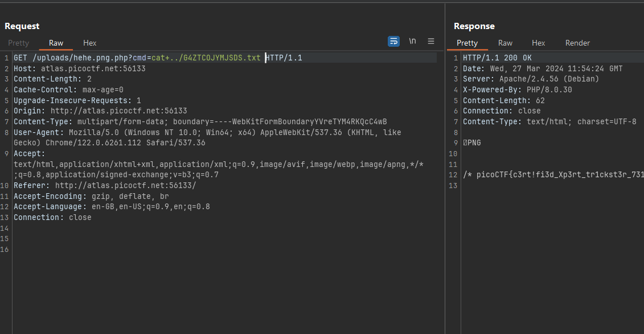Click the response Date header
The width and height of the screenshot is (644, 334).
tap(543, 68)
